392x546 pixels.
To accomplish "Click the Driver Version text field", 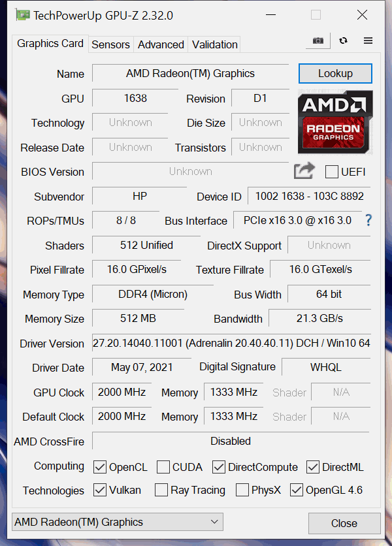I will click(x=231, y=343).
